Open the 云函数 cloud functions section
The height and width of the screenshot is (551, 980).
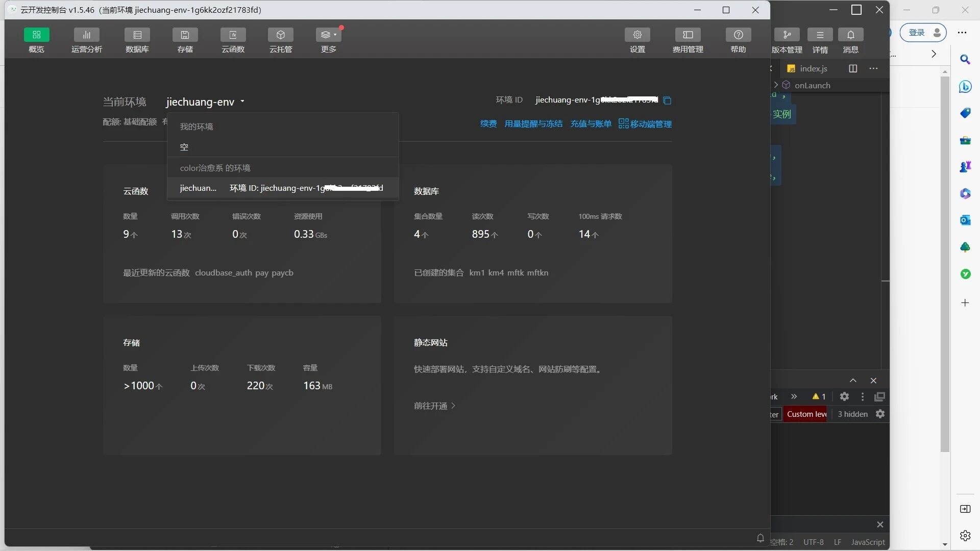233,35
